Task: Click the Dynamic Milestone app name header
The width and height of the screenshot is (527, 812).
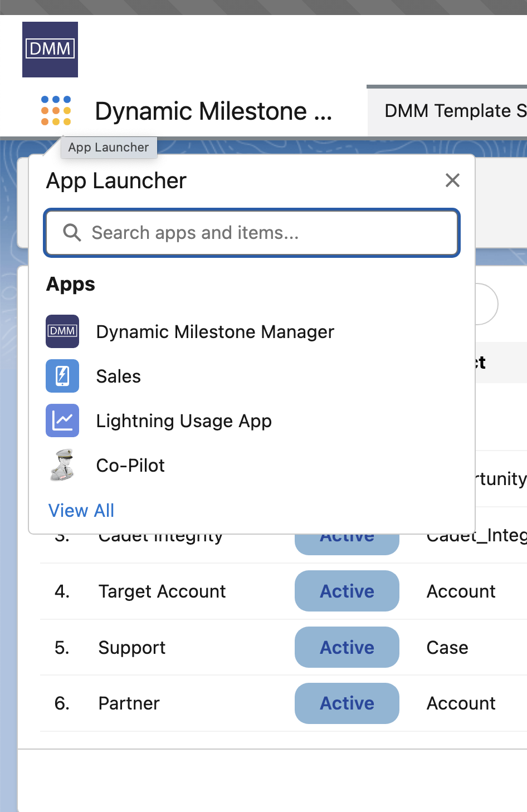Action: [x=213, y=111]
